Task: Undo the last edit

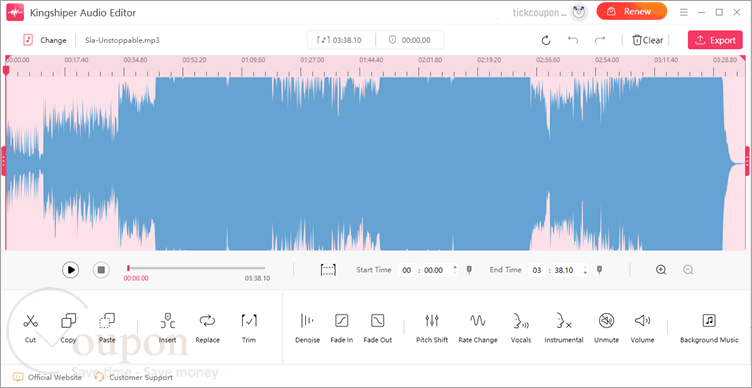Action: point(573,40)
